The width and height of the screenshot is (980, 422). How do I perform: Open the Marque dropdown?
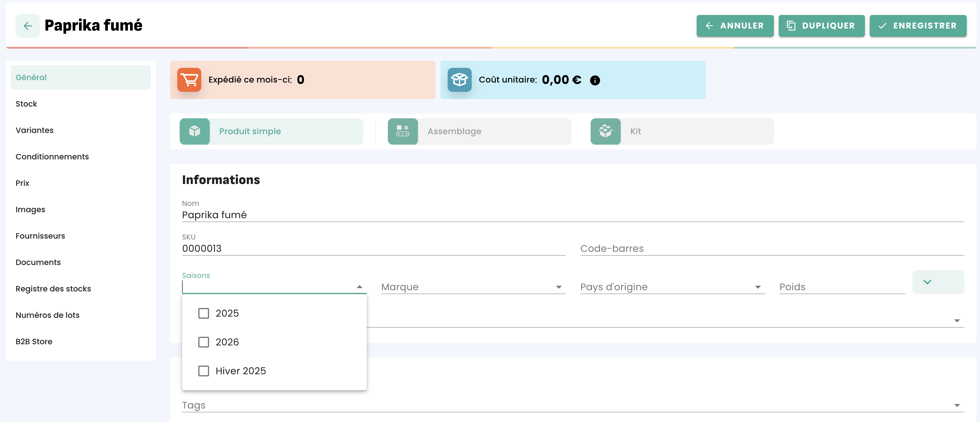tap(558, 287)
